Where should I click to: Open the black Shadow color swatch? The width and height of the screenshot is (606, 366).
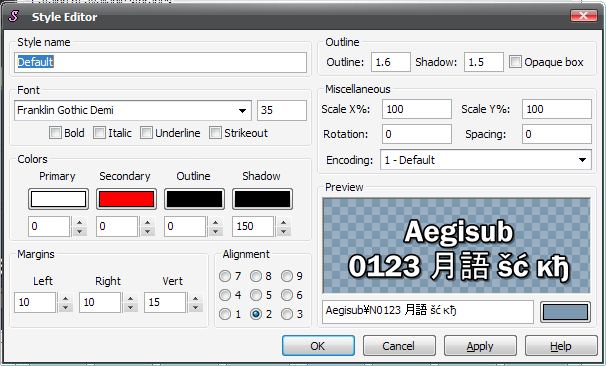coord(262,199)
